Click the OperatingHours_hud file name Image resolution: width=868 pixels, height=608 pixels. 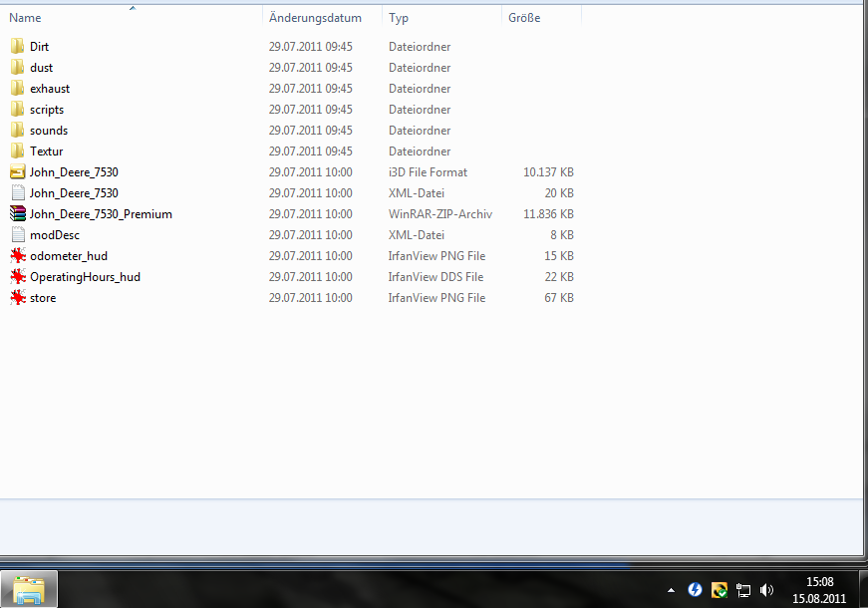point(86,277)
